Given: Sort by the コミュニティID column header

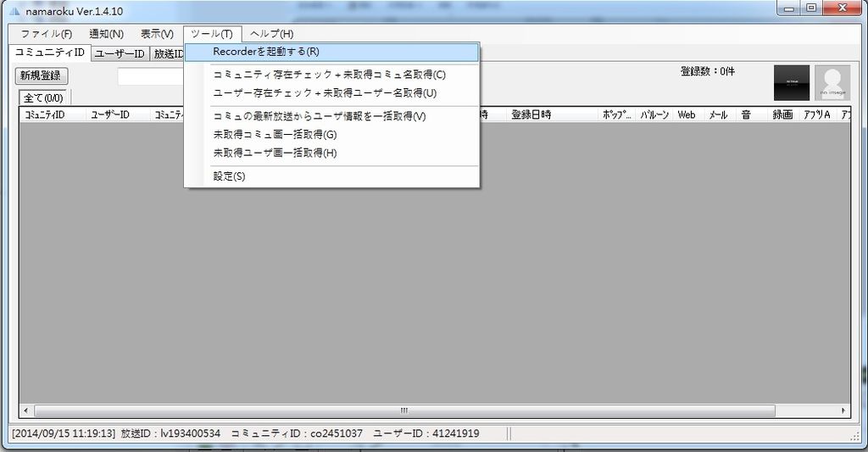Looking at the screenshot, I should coord(53,114).
